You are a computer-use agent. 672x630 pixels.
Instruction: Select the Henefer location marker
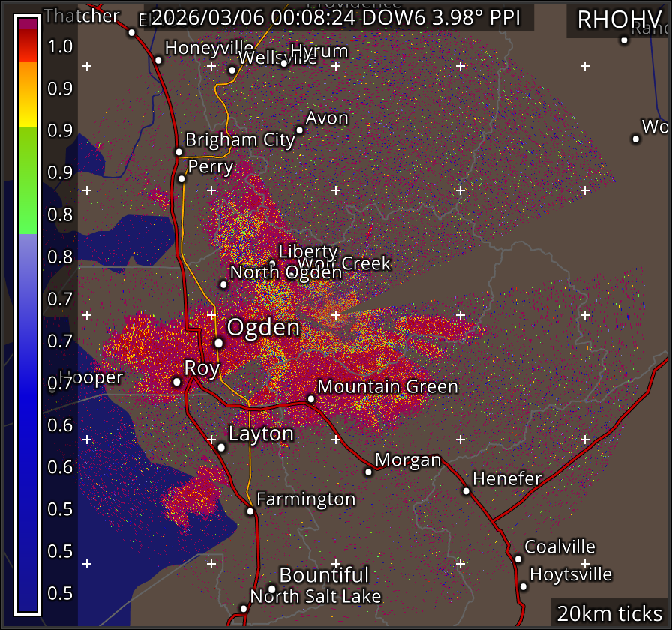466,491
